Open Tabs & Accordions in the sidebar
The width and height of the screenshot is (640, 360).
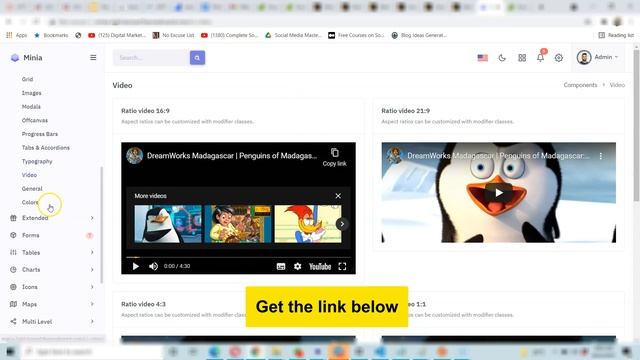tap(46, 147)
